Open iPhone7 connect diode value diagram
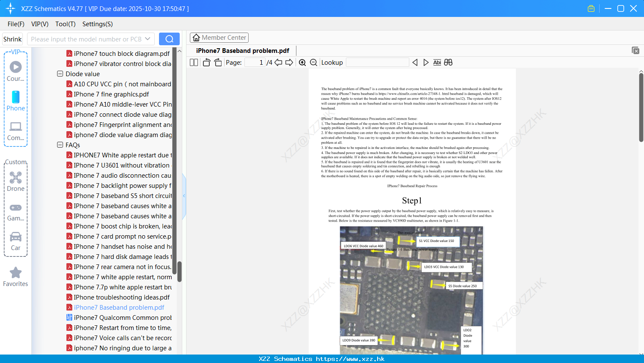Image resolution: width=644 pixels, height=363 pixels. click(119, 115)
